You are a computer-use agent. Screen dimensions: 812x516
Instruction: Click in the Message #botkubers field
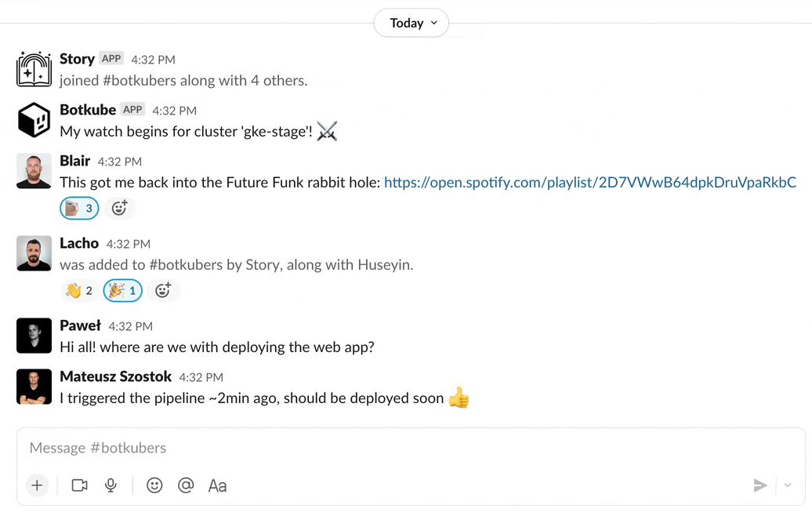[x=392, y=448]
